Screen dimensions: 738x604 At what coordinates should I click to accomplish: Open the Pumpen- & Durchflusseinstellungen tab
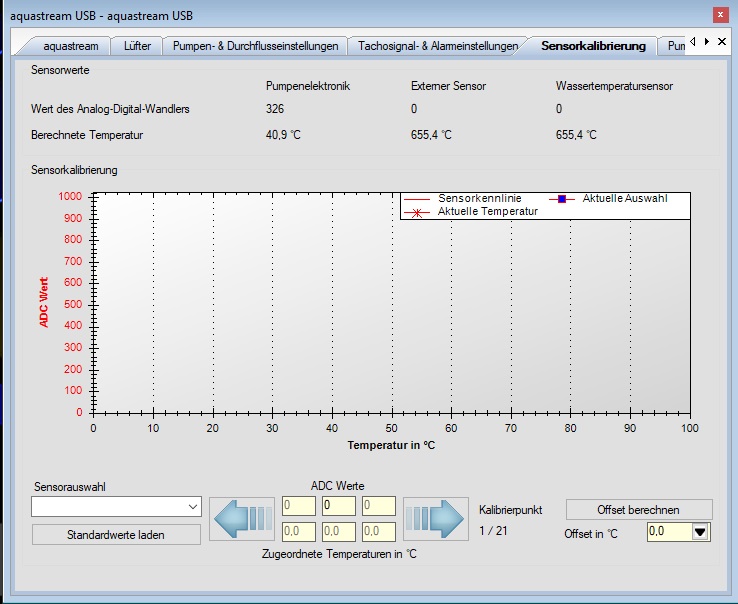point(255,46)
